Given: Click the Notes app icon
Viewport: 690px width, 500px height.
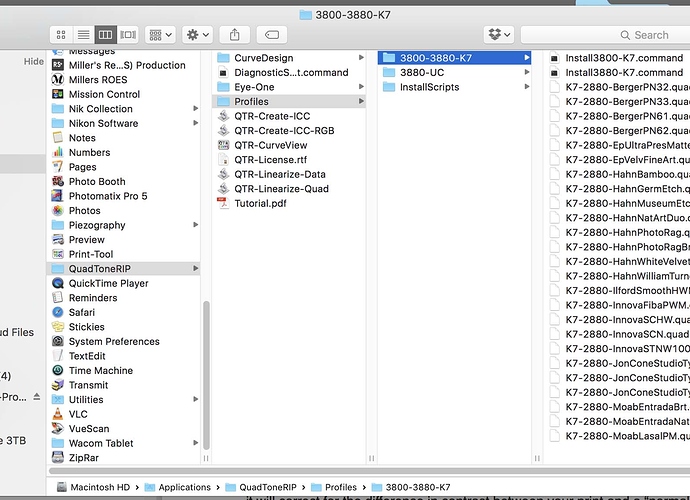Looking at the screenshot, I should [58, 138].
